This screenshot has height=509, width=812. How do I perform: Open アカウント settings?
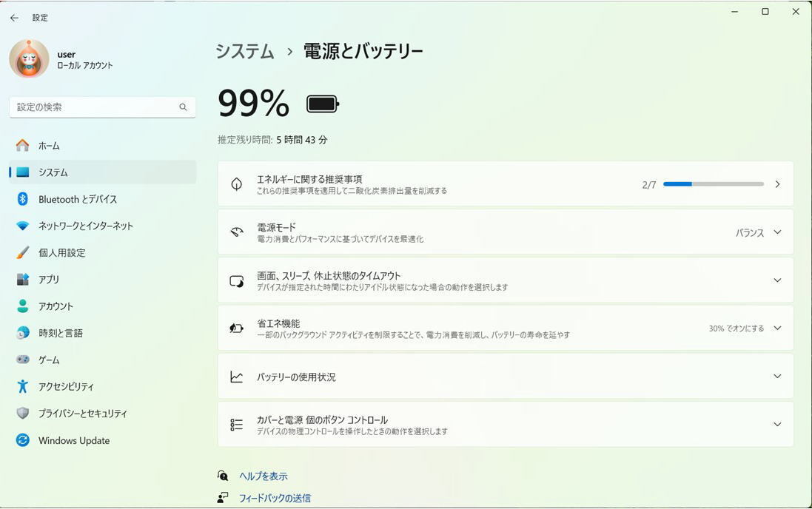54,306
